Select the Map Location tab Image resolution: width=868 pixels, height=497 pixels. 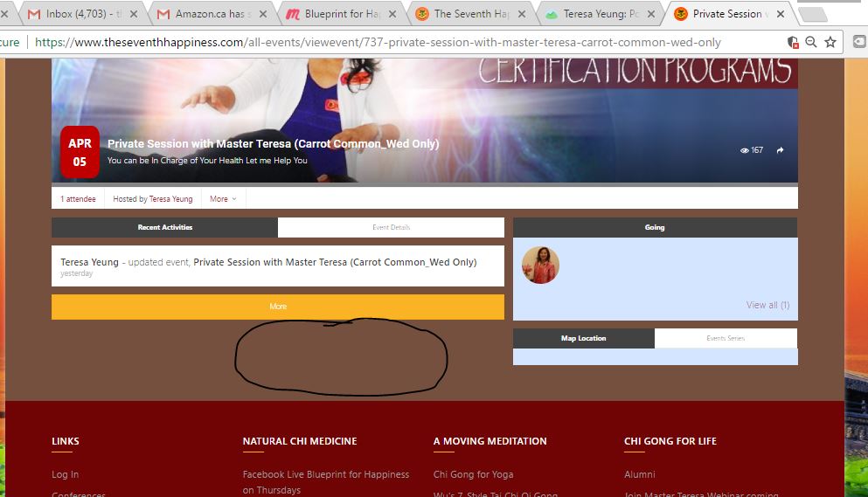tap(583, 338)
